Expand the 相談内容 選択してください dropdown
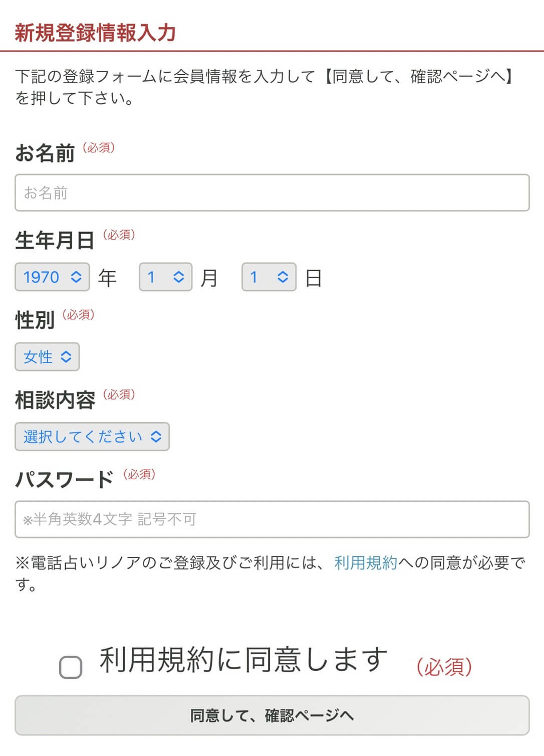The width and height of the screenshot is (544, 756). click(x=92, y=437)
